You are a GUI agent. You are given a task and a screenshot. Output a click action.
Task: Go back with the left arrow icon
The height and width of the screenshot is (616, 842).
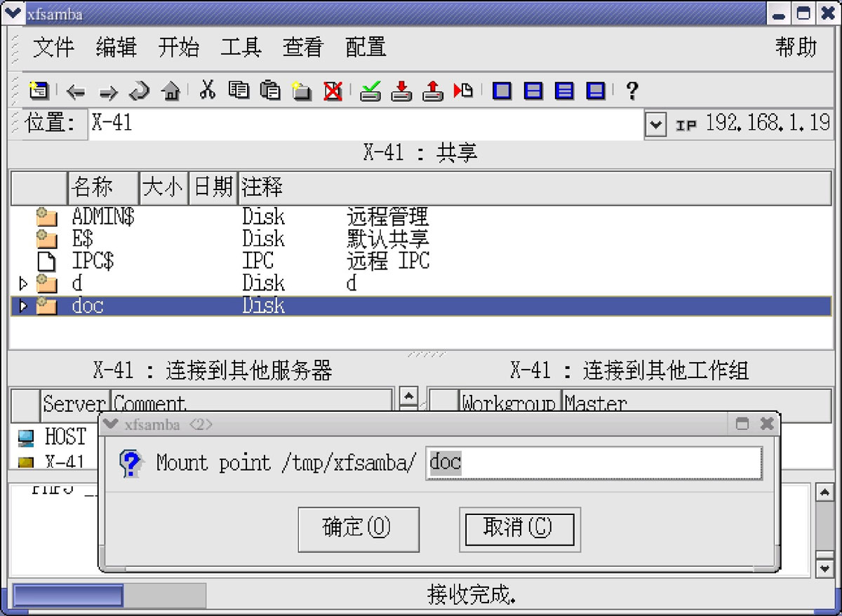76,92
